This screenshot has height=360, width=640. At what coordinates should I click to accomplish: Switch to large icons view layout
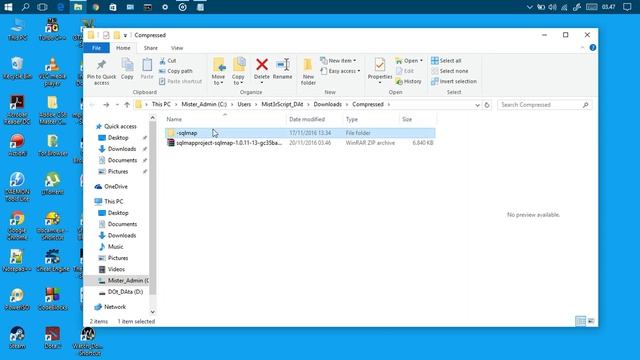pos(591,321)
